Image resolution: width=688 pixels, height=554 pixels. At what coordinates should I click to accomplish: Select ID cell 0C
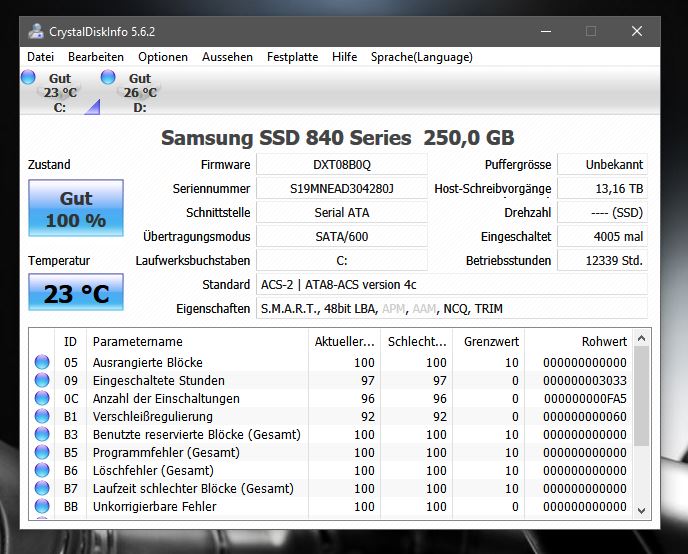(71, 398)
